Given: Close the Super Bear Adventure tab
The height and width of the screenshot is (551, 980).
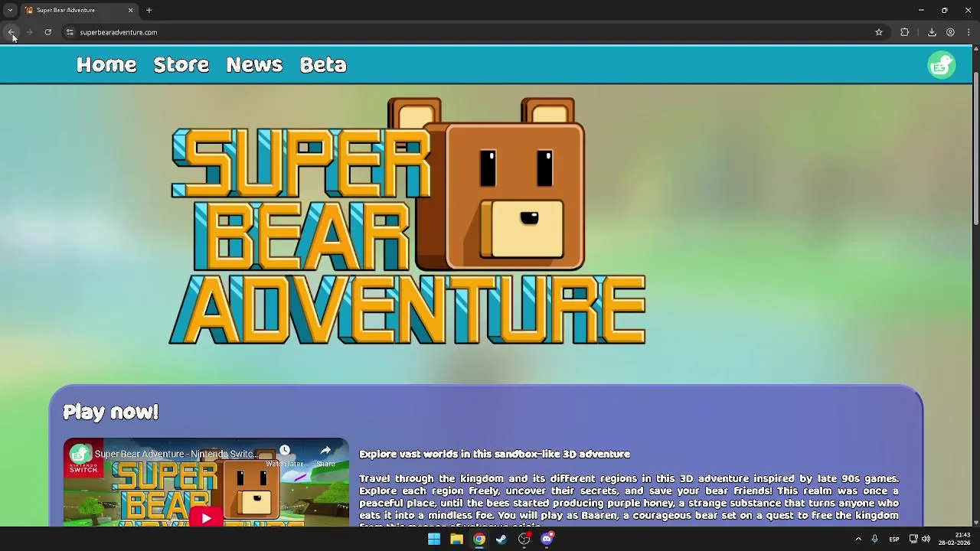Looking at the screenshot, I should (130, 10).
